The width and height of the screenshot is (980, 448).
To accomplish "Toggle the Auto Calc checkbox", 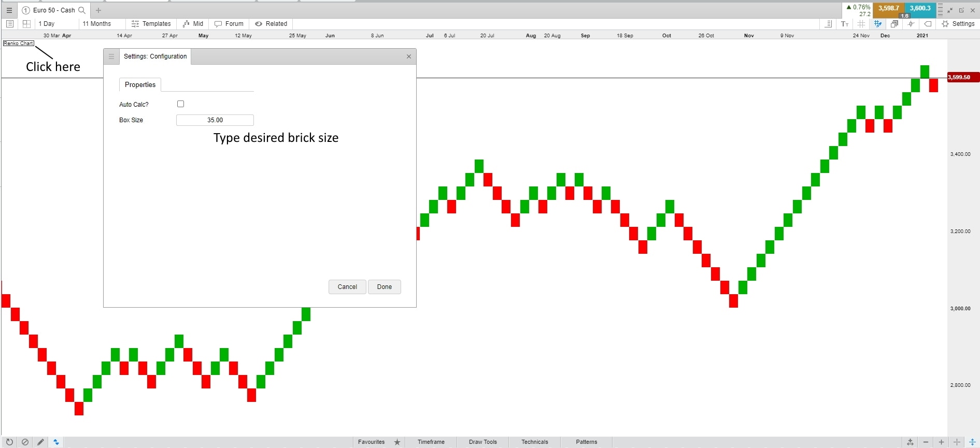I will click(180, 104).
